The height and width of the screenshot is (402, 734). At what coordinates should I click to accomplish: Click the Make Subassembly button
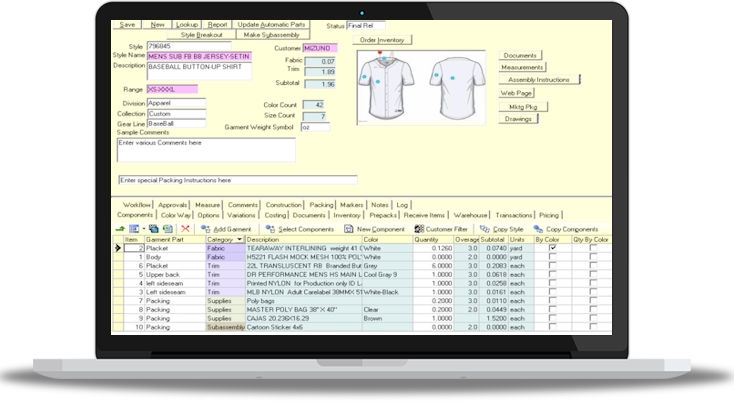pyautogui.click(x=272, y=35)
